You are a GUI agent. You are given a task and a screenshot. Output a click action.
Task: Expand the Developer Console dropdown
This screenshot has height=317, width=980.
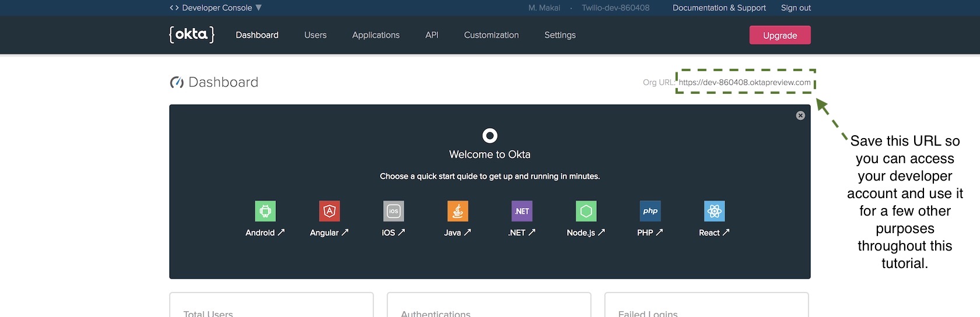[x=258, y=8]
